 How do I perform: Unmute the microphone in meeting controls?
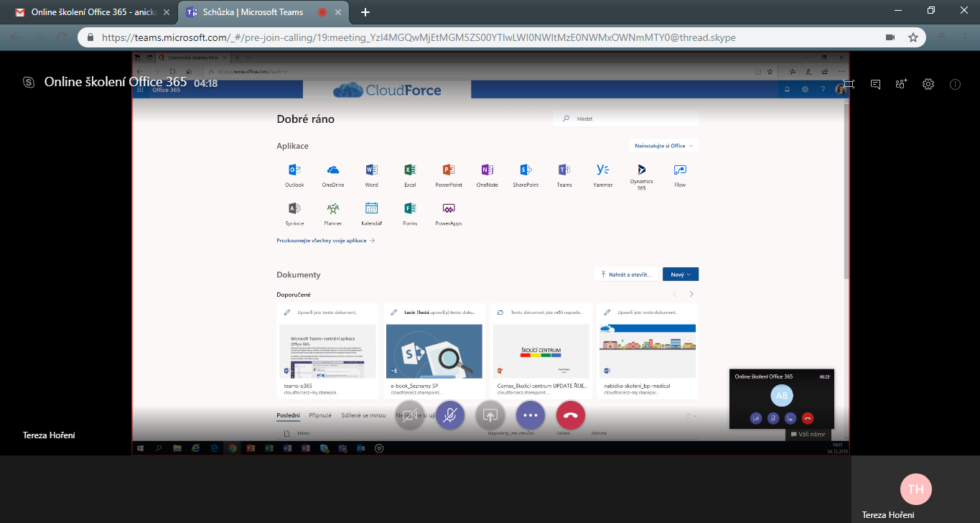click(x=450, y=415)
